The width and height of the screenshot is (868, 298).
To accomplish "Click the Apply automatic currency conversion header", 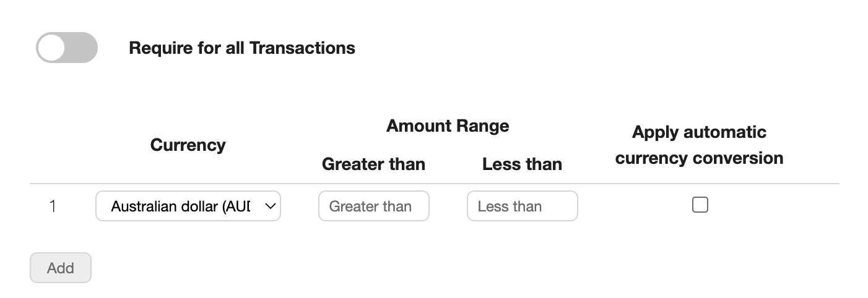I will point(700,145).
